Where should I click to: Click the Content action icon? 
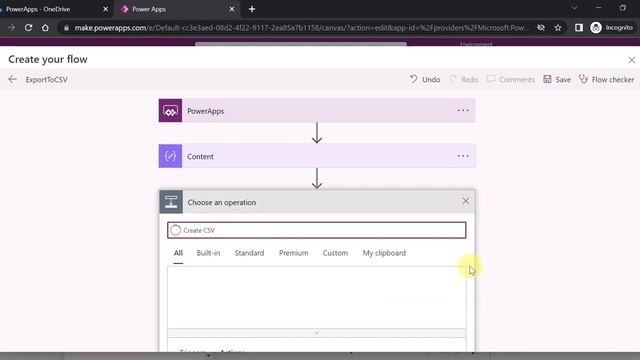point(170,156)
